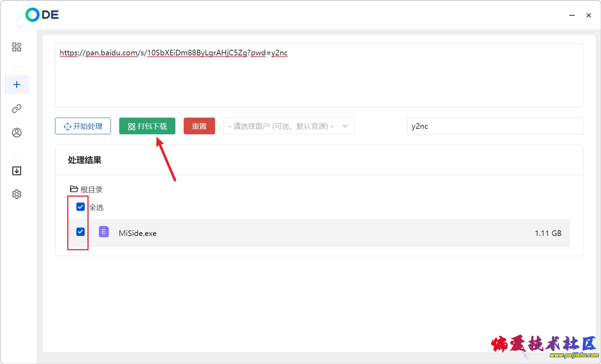Click the ODE logo at top left
This screenshot has height=364, width=601.
pos(42,15)
